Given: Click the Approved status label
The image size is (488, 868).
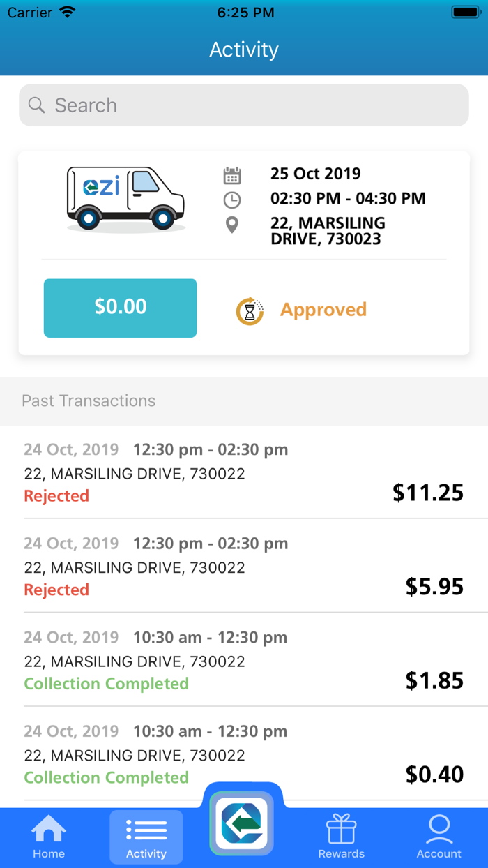Looking at the screenshot, I should point(323,309).
